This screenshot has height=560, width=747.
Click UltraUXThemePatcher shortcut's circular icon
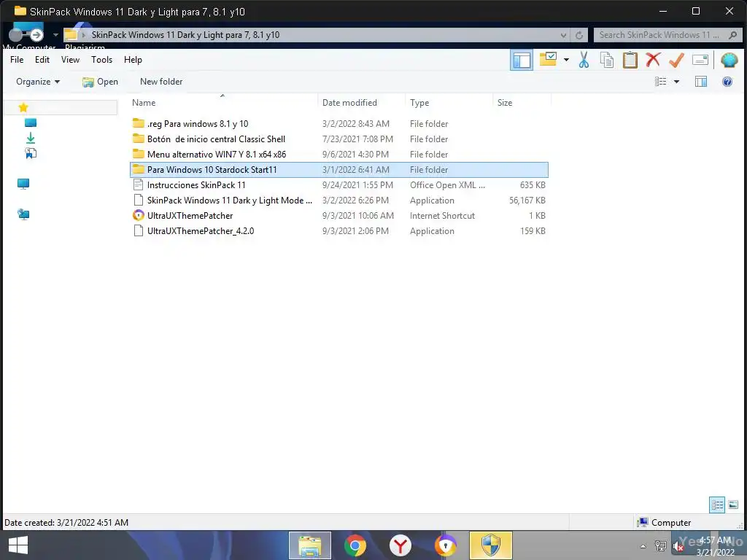click(138, 215)
